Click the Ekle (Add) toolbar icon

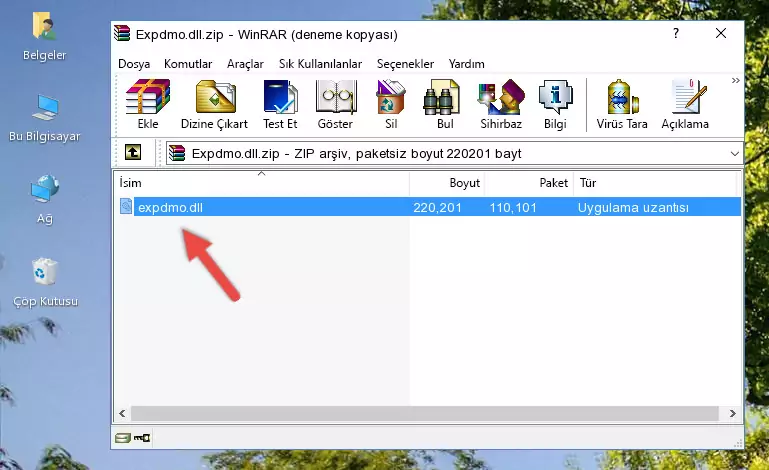(x=148, y=104)
